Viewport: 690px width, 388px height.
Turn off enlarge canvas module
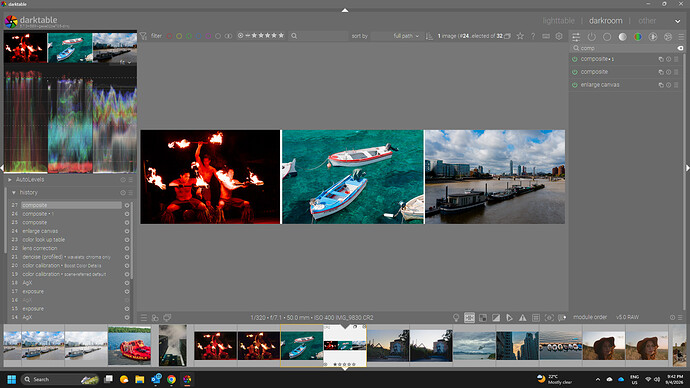click(575, 85)
